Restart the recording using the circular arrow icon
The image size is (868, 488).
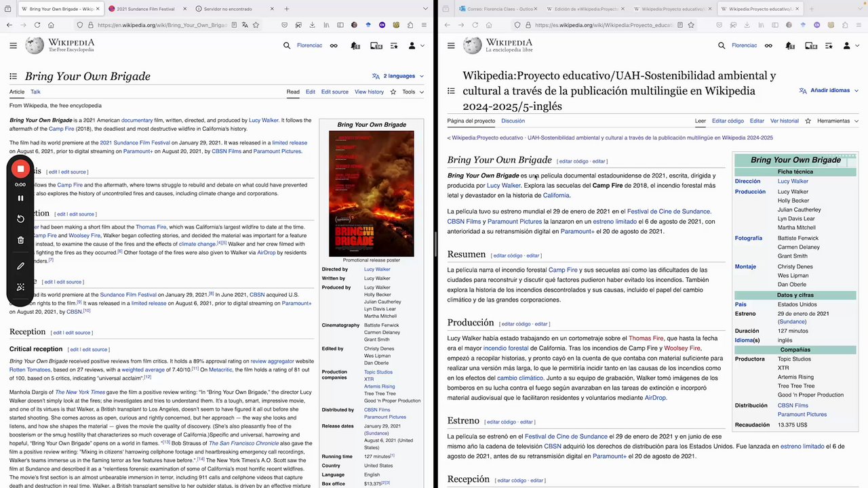coord(20,219)
